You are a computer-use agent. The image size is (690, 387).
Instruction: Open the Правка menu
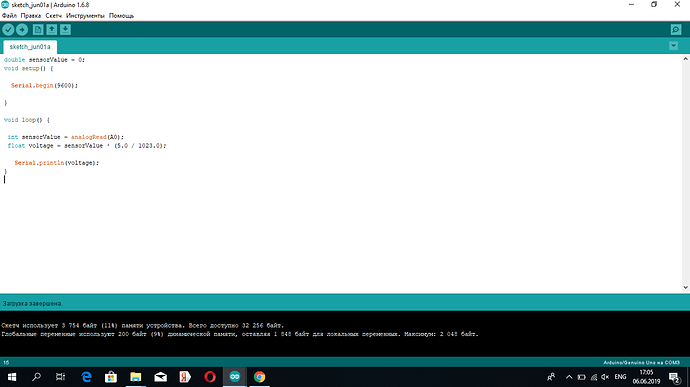pyautogui.click(x=31, y=15)
